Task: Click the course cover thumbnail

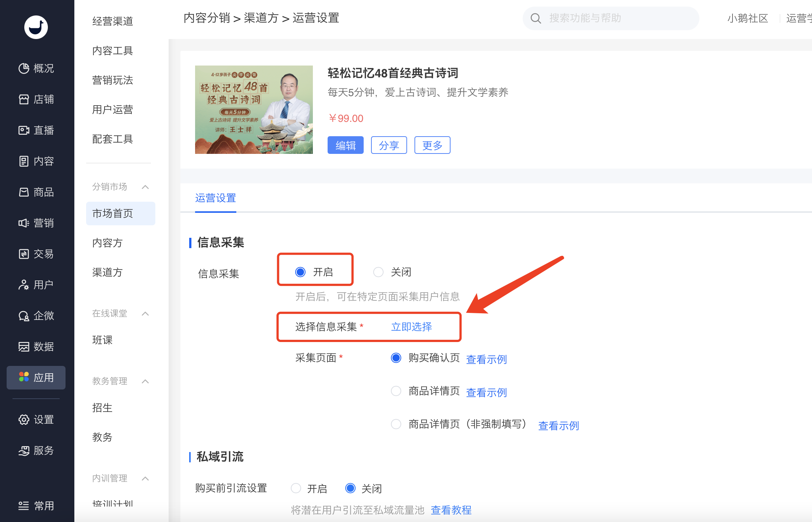Action: pos(254,110)
